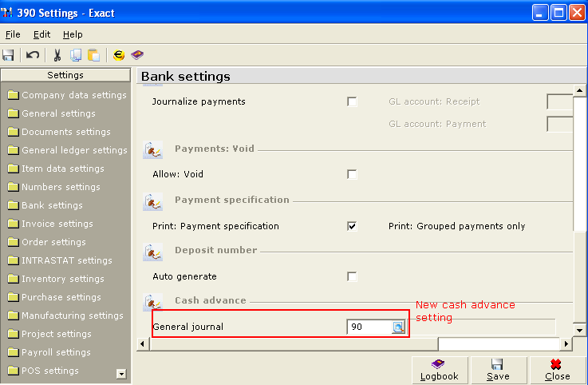The height and width of the screenshot is (385, 588).
Task: Maximize the 390 Settings window
Action: 558,13
